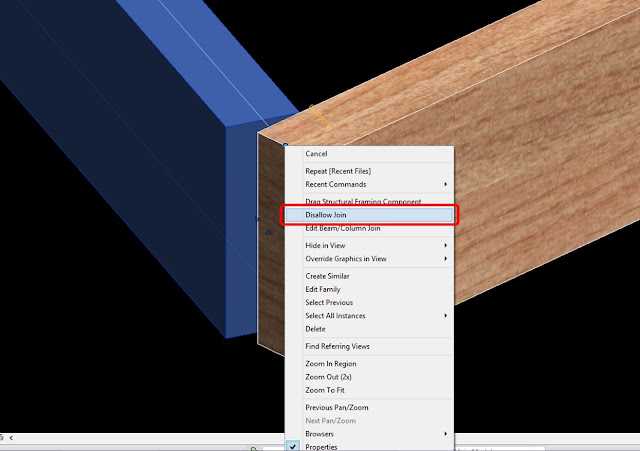Expand Override Graphics in View arrow

click(x=445, y=259)
